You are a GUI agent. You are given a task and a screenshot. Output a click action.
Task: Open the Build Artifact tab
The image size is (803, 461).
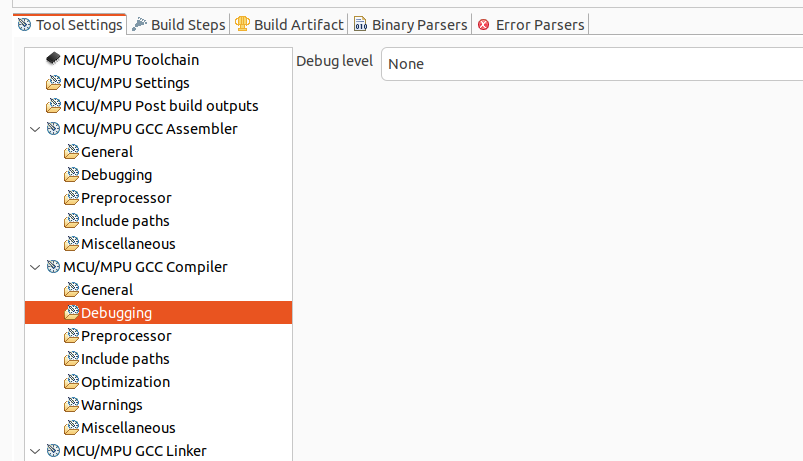pos(289,24)
